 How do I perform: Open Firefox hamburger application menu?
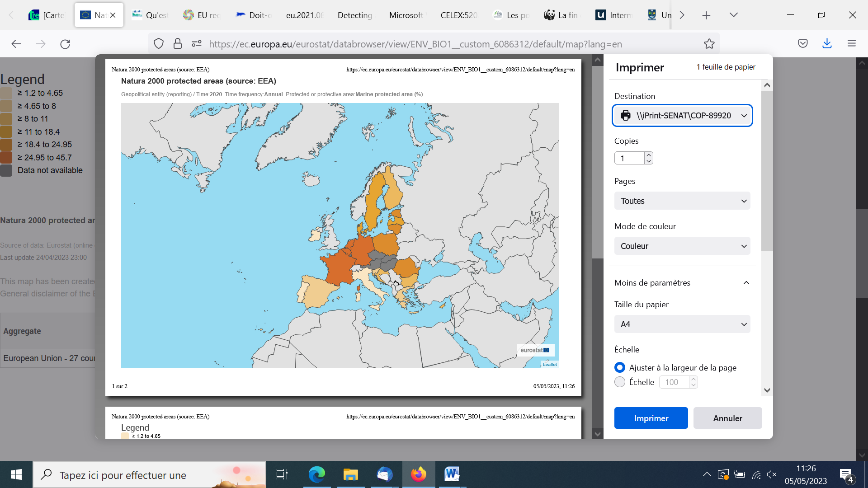[852, 43]
